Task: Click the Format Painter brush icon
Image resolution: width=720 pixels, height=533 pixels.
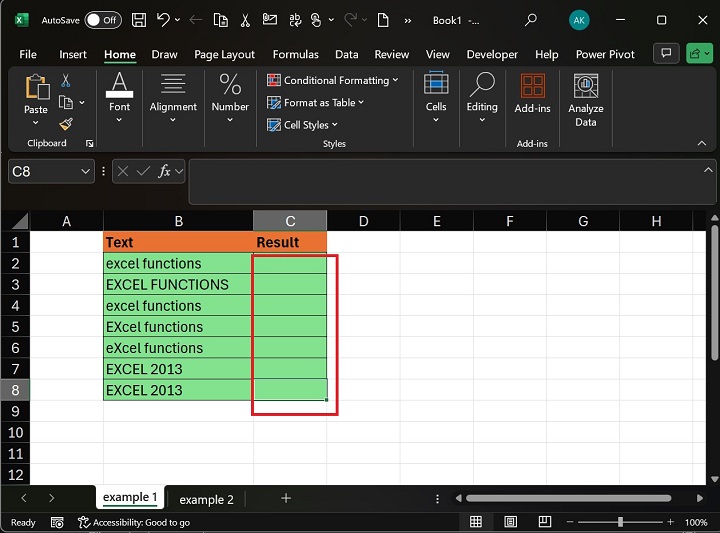Action: tap(66, 124)
